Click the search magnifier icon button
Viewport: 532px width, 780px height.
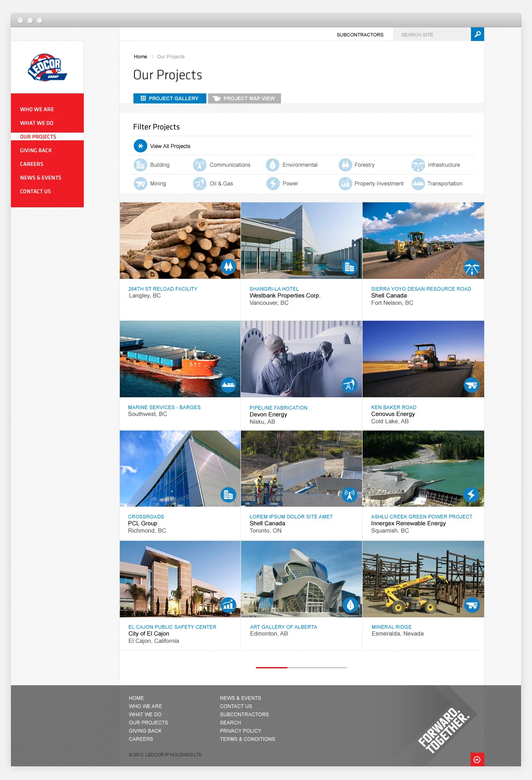[477, 34]
